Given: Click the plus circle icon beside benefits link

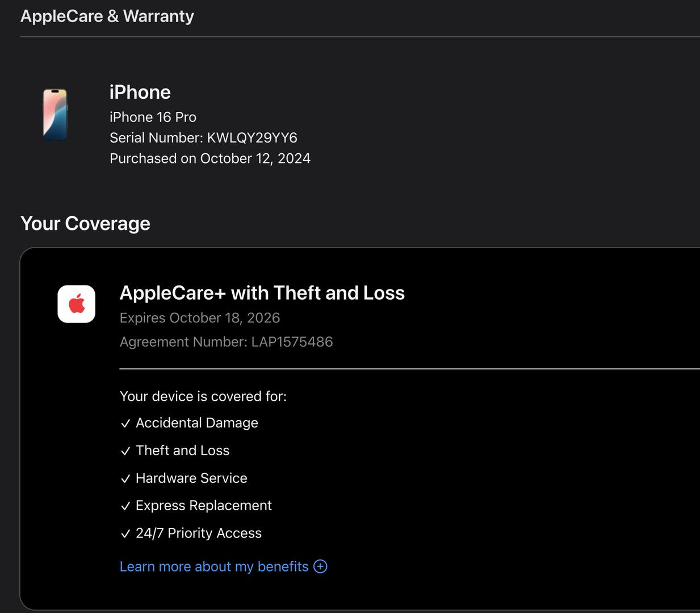Looking at the screenshot, I should pyautogui.click(x=320, y=566).
